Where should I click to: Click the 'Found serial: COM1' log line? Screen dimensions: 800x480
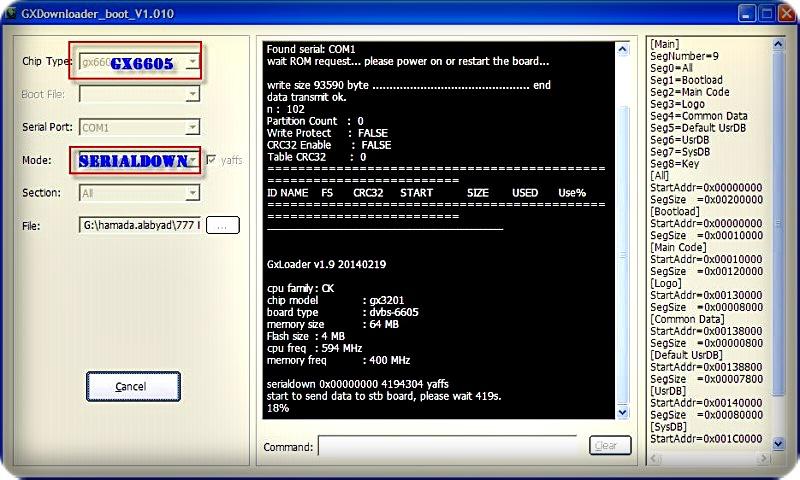(x=311, y=49)
